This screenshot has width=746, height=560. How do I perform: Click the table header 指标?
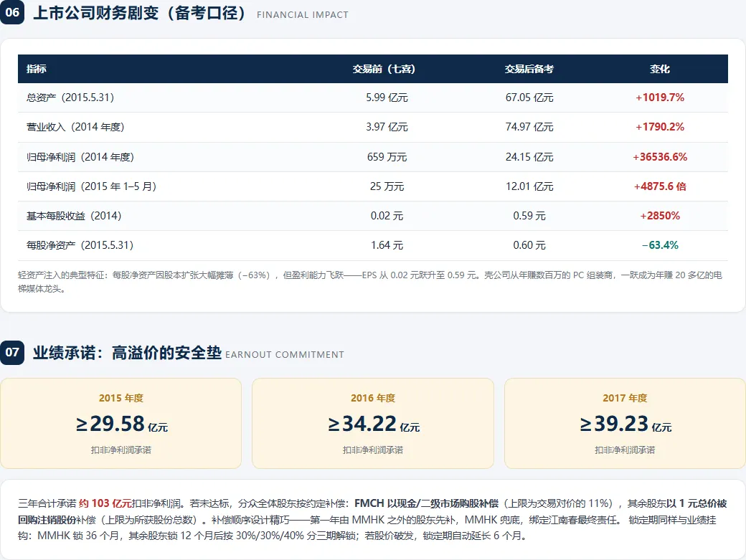tap(36, 69)
